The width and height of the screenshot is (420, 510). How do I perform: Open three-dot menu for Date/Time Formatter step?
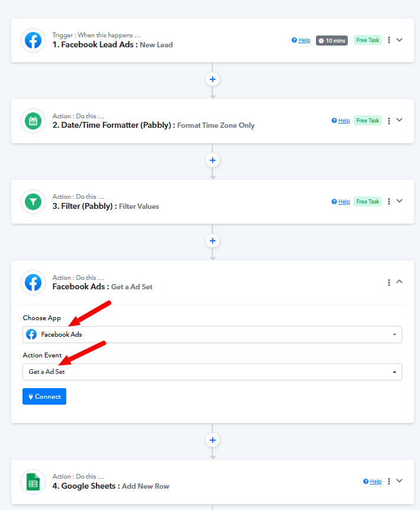tap(389, 121)
